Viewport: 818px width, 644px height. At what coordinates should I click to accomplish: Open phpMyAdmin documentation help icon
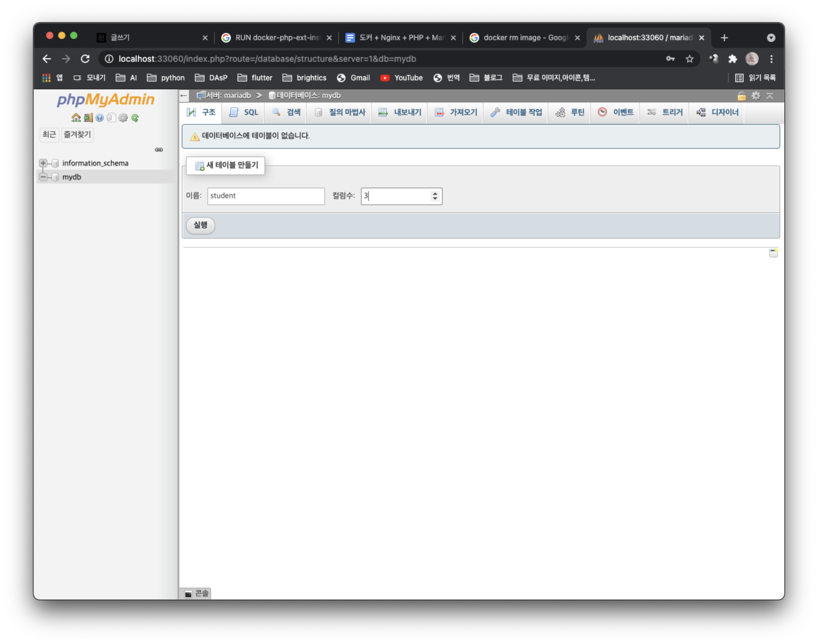(100, 118)
